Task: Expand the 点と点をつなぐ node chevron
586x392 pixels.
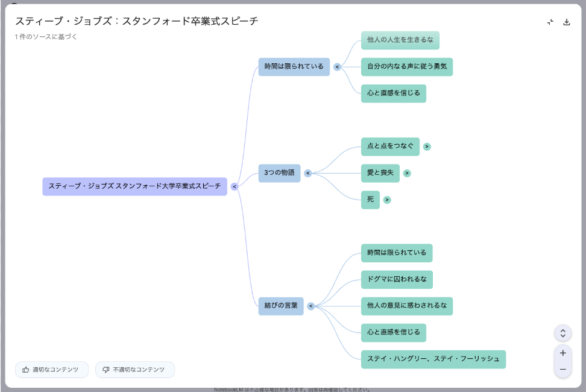Action: click(427, 147)
